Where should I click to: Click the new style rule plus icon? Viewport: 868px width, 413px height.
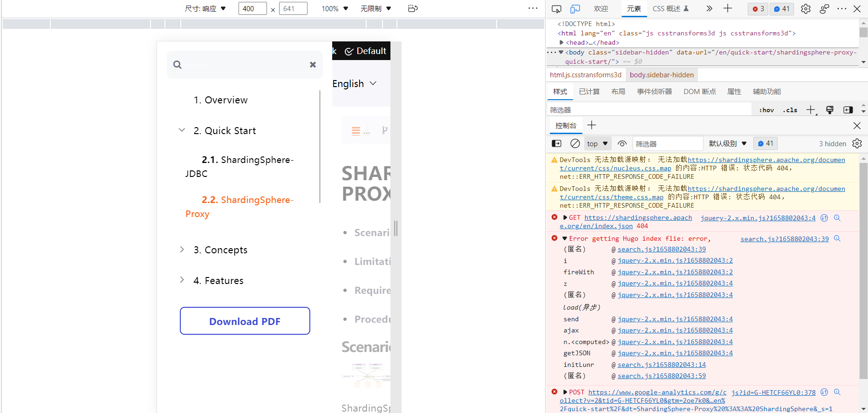coord(811,110)
